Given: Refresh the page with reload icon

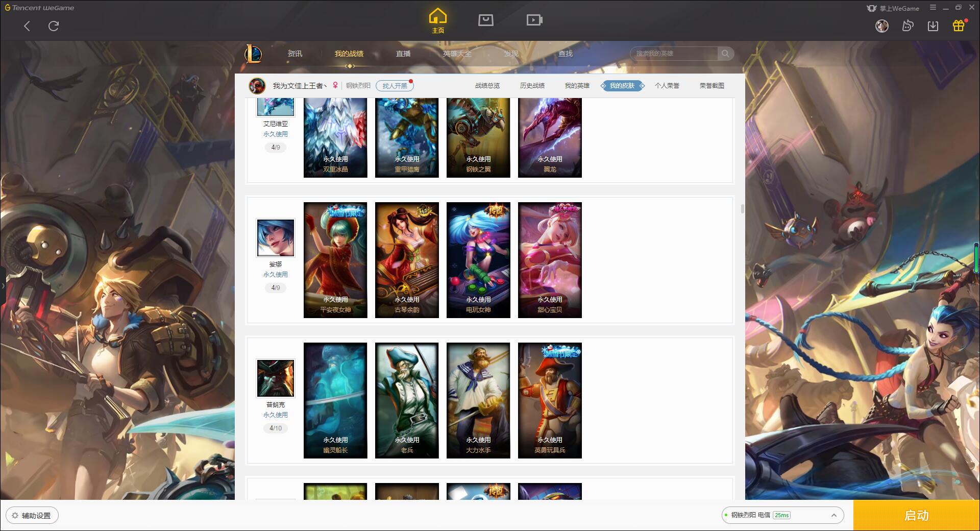Looking at the screenshot, I should pyautogui.click(x=54, y=26).
